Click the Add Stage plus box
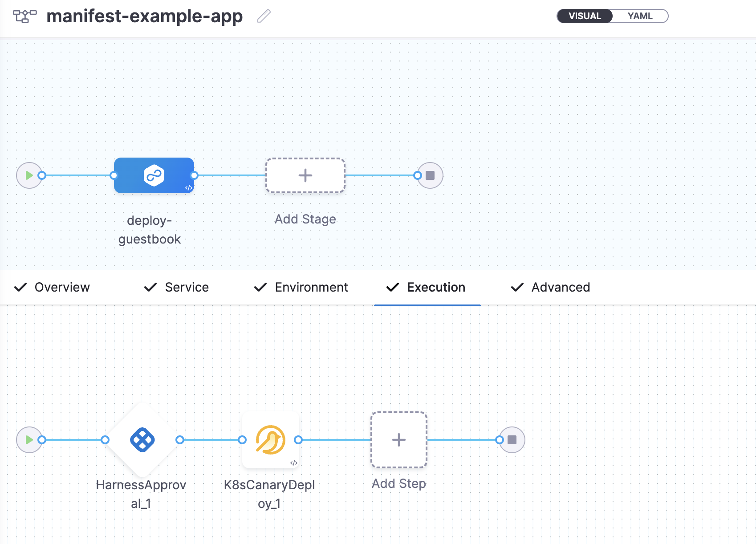 click(x=305, y=175)
